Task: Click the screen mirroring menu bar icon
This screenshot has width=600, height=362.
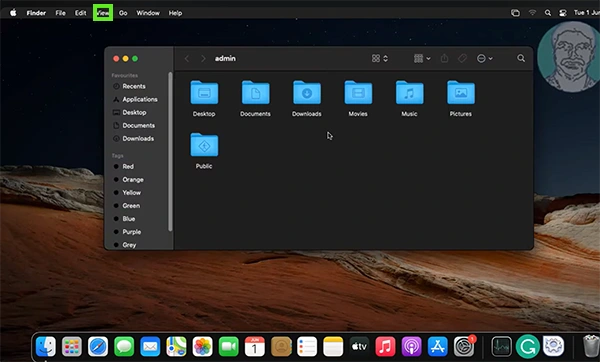Action: pyautogui.click(x=515, y=13)
